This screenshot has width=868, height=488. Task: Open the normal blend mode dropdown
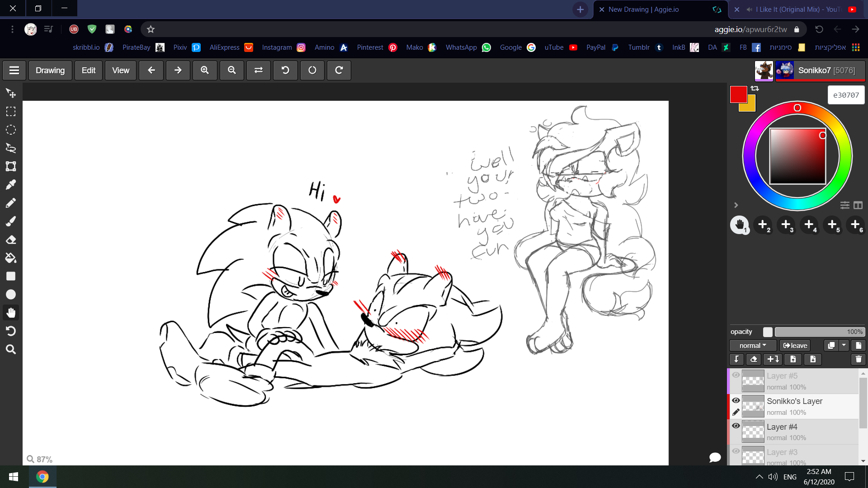pos(753,346)
